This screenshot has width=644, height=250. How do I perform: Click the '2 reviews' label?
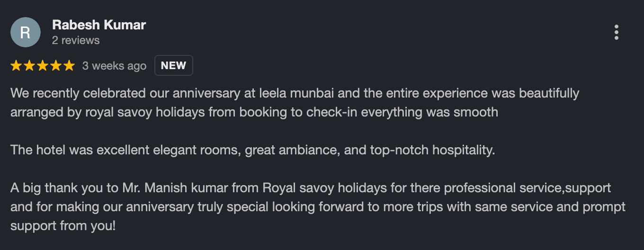tap(76, 40)
